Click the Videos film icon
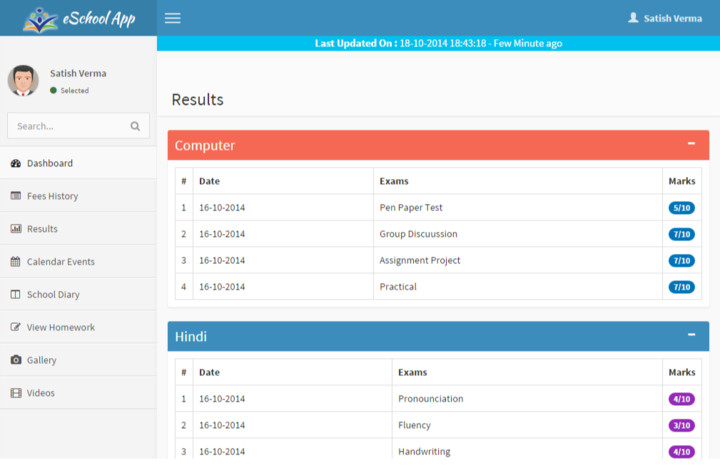720x468 pixels. tap(16, 393)
